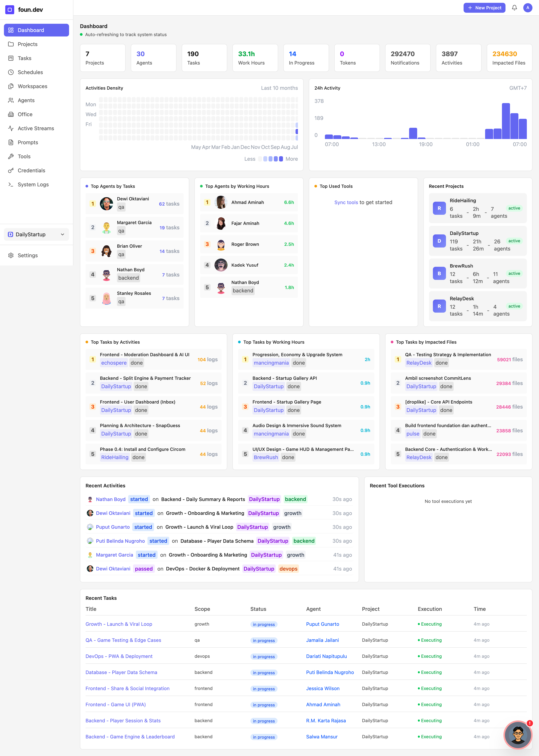This screenshot has height=756, width=539.
Task: Click the Credentials key icon
Action: tap(11, 170)
